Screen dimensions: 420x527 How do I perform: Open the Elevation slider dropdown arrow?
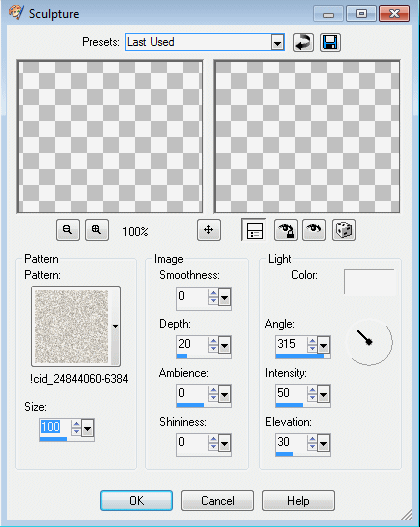pos(323,444)
